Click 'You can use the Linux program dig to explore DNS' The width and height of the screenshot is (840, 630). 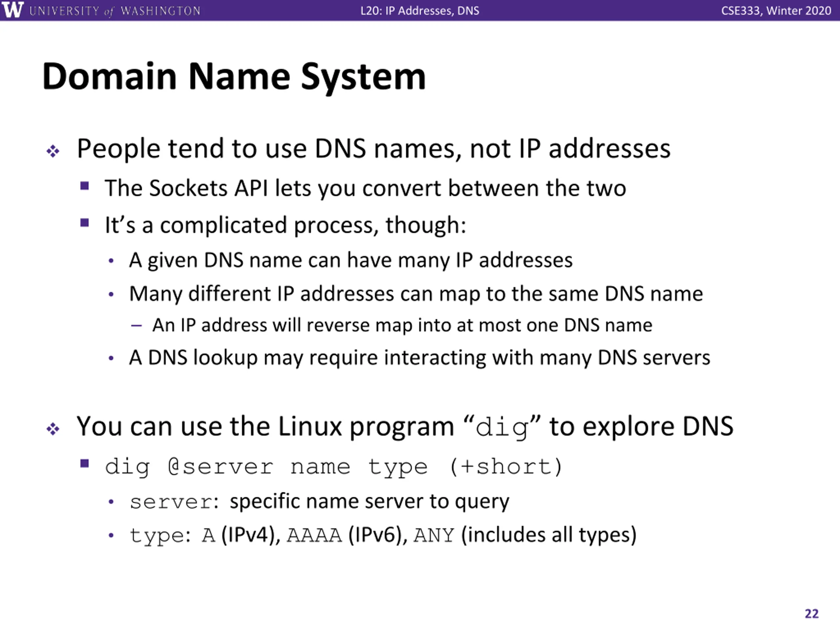coord(405,427)
